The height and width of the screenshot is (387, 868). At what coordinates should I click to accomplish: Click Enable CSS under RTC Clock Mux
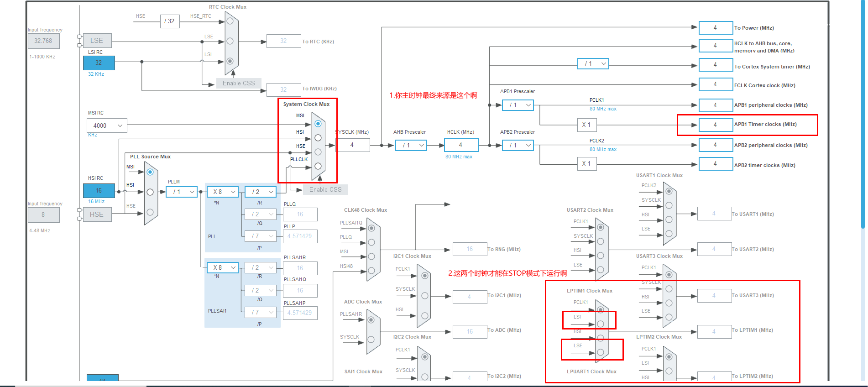pos(239,83)
